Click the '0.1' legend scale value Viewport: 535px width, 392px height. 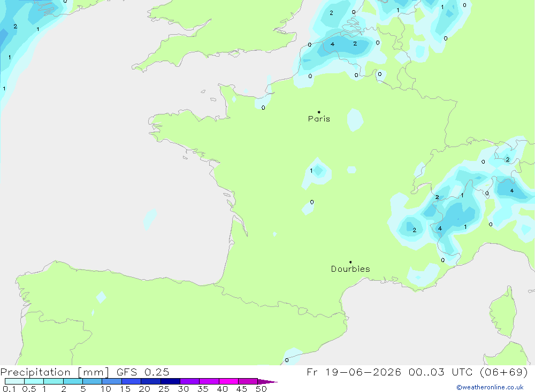9,389
